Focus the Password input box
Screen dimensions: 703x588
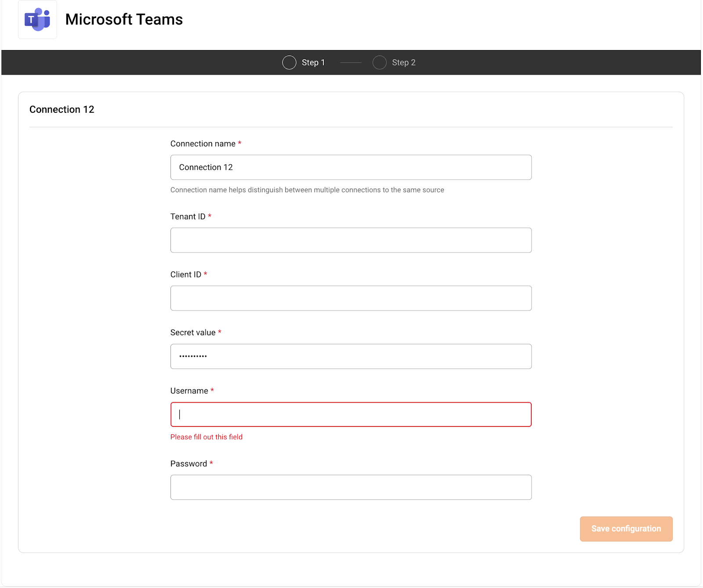[351, 487]
